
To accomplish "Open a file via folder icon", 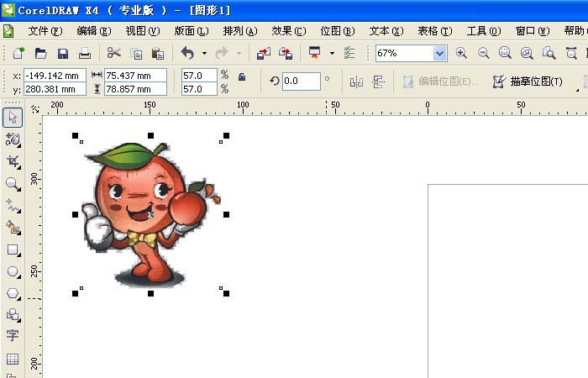I will (x=40, y=53).
